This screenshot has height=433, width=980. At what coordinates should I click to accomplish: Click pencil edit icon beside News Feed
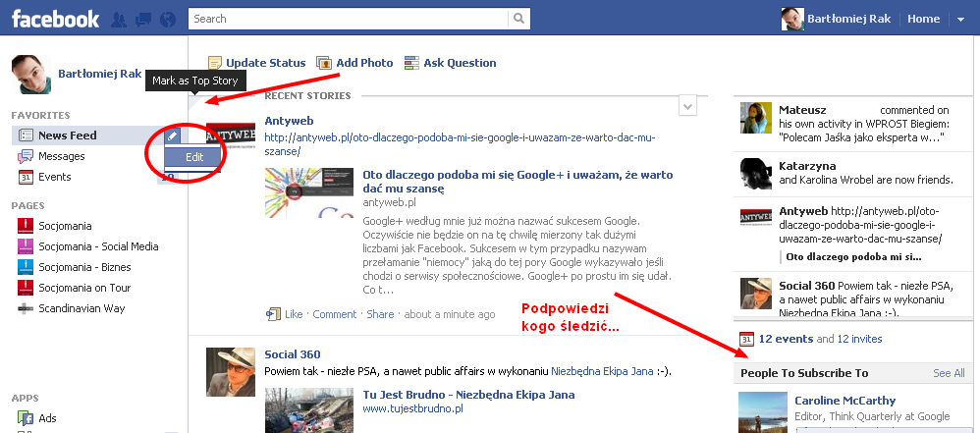[x=173, y=135]
